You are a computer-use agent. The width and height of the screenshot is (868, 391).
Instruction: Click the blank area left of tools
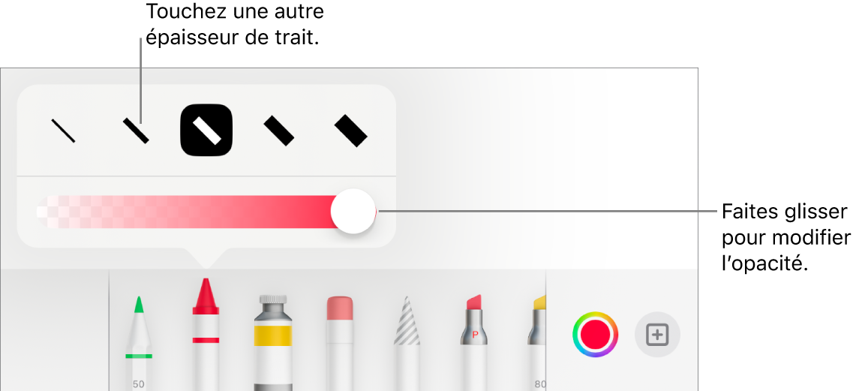54,330
